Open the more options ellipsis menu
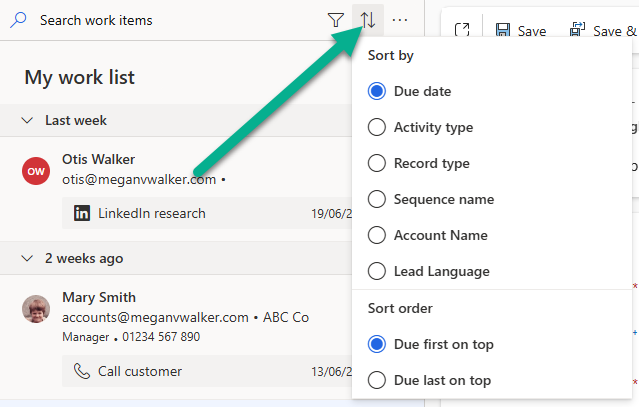639x407 pixels. (400, 20)
